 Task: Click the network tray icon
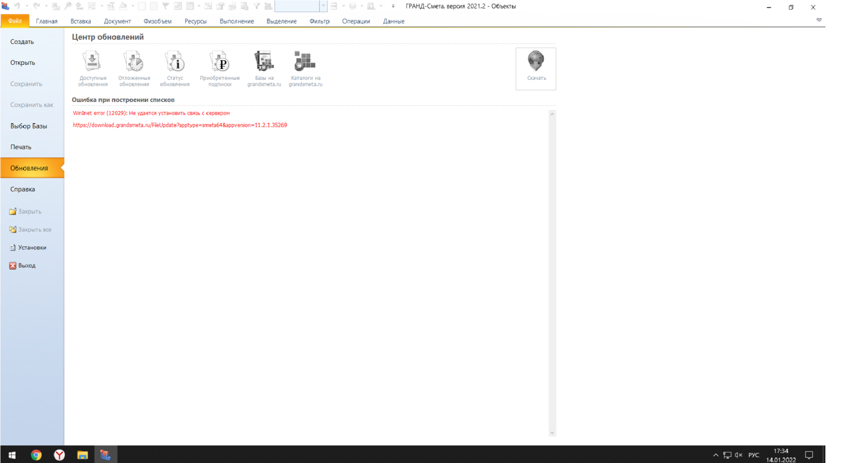click(x=727, y=455)
